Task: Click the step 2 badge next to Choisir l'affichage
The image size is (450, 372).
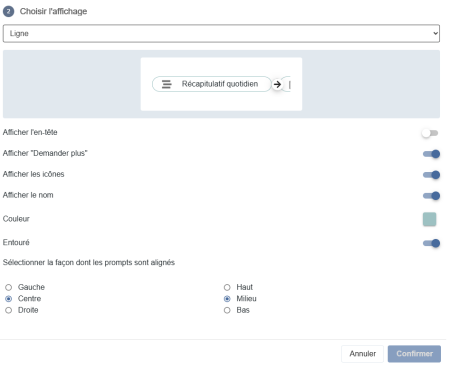Action: coord(9,12)
